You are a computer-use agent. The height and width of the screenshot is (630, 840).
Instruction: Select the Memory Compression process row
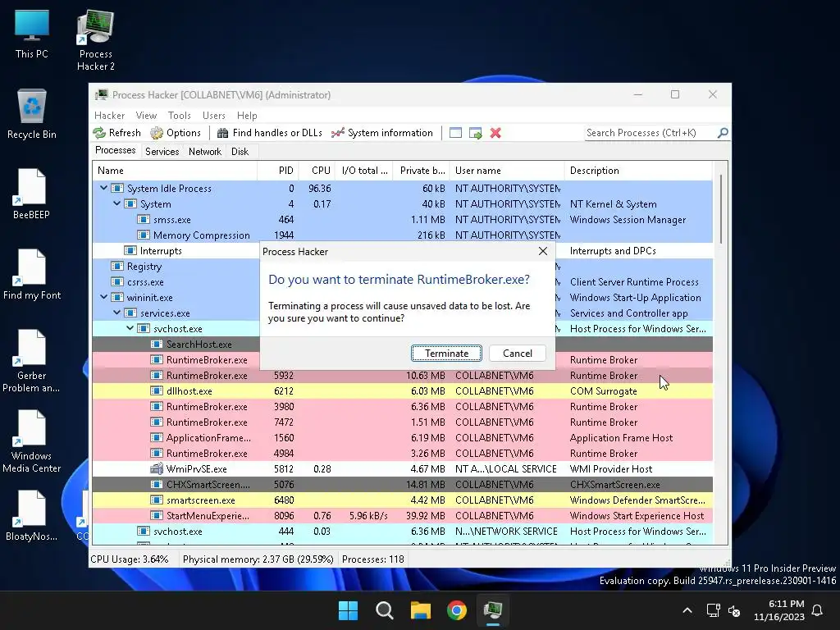pyautogui.click(x=402, y=235)
